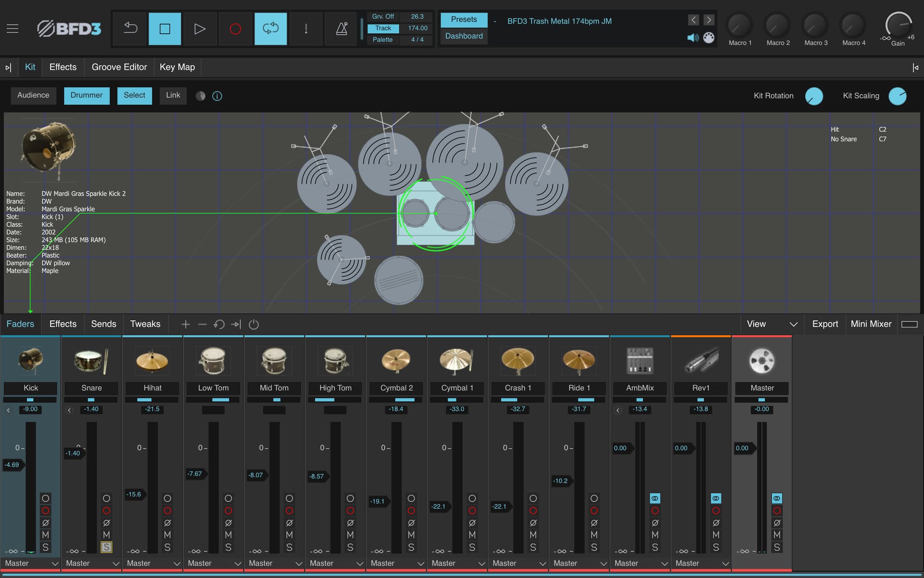Toggle Drummer perspective button
Viewport: 924px width, 578px height.
click(87, 95)
